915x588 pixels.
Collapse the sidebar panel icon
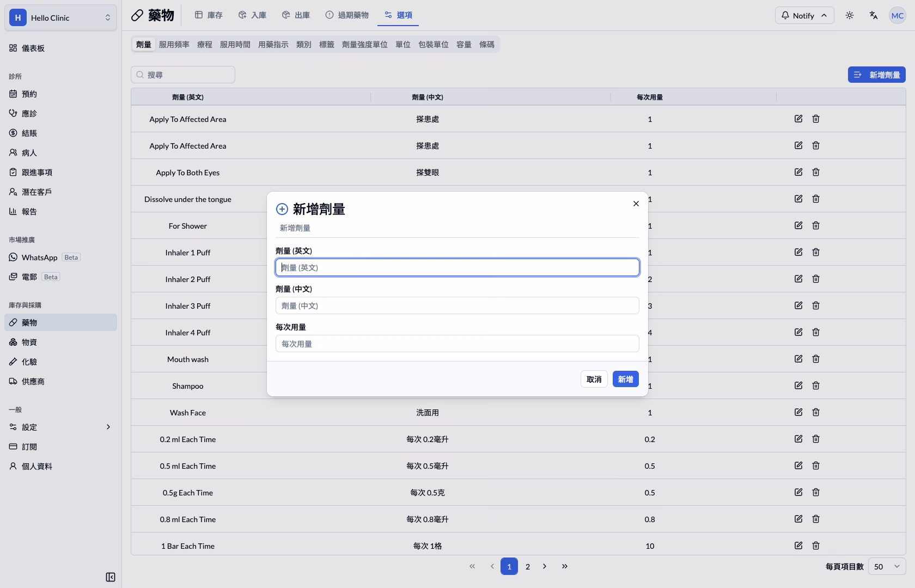111,577
